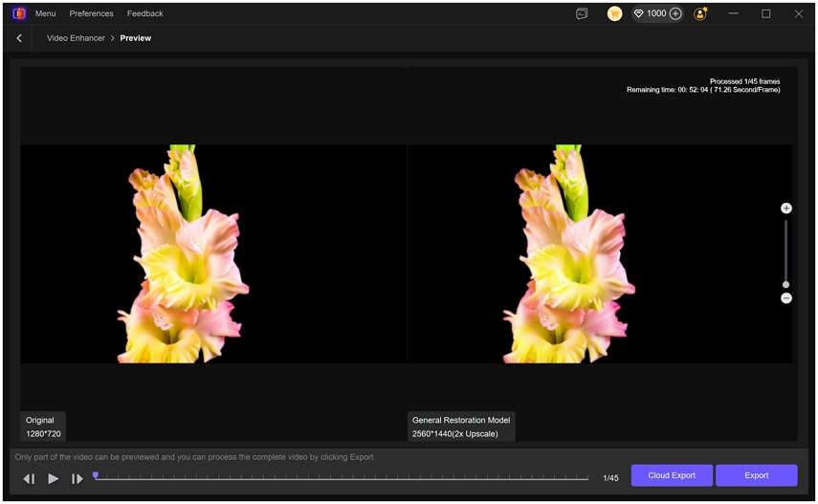Screen dimensions: 818x504
Task: Zoom in the preview with plus
Action: pos(786,208)
